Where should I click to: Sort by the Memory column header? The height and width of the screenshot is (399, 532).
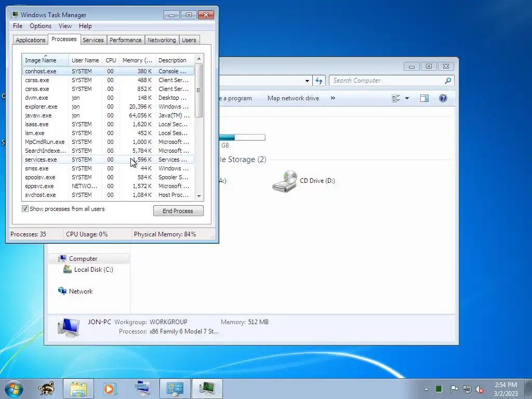pyautogui.click(x=137, y=60)
